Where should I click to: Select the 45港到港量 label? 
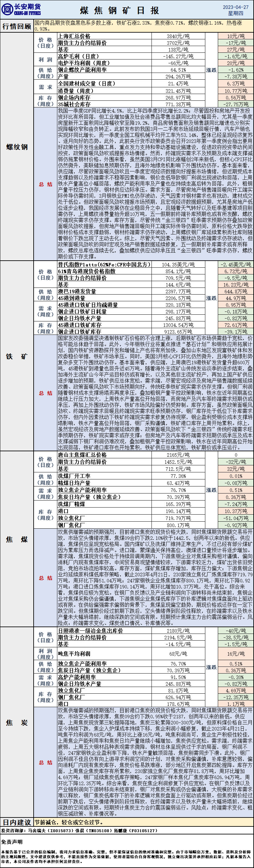pos(71,298)
